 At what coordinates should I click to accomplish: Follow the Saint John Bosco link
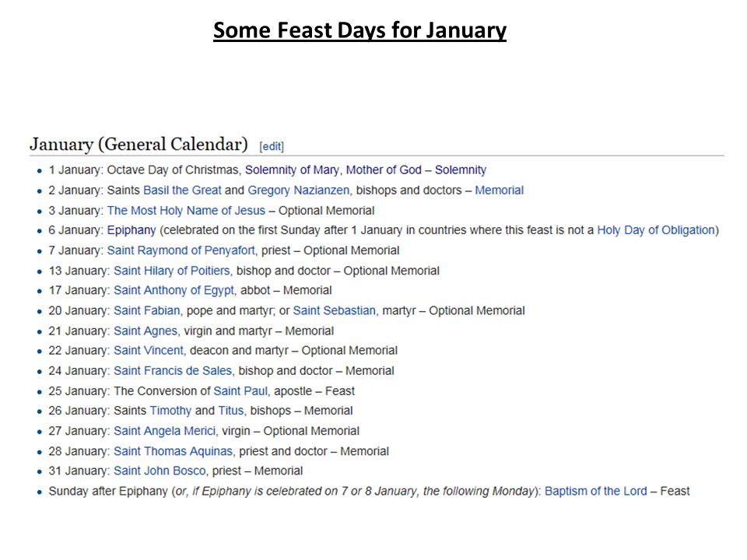click(160, 471)
